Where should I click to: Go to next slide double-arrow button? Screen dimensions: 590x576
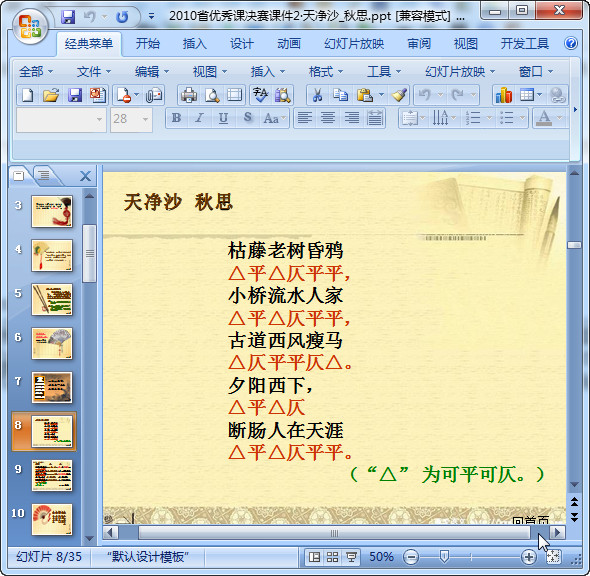[x=574, y=517]
